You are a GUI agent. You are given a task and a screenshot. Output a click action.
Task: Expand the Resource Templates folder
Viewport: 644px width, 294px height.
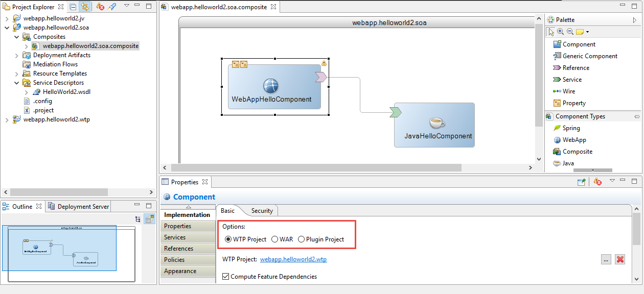click(x=16, y=73)
